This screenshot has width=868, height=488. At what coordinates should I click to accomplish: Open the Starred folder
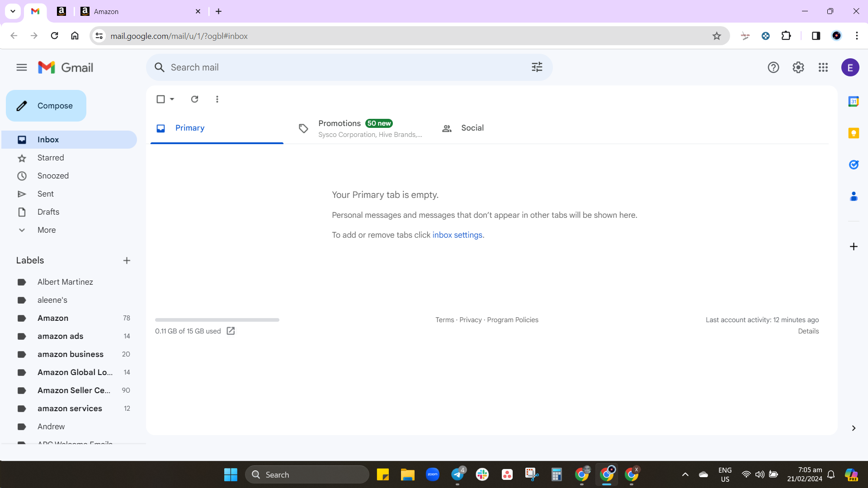(69, 158)
